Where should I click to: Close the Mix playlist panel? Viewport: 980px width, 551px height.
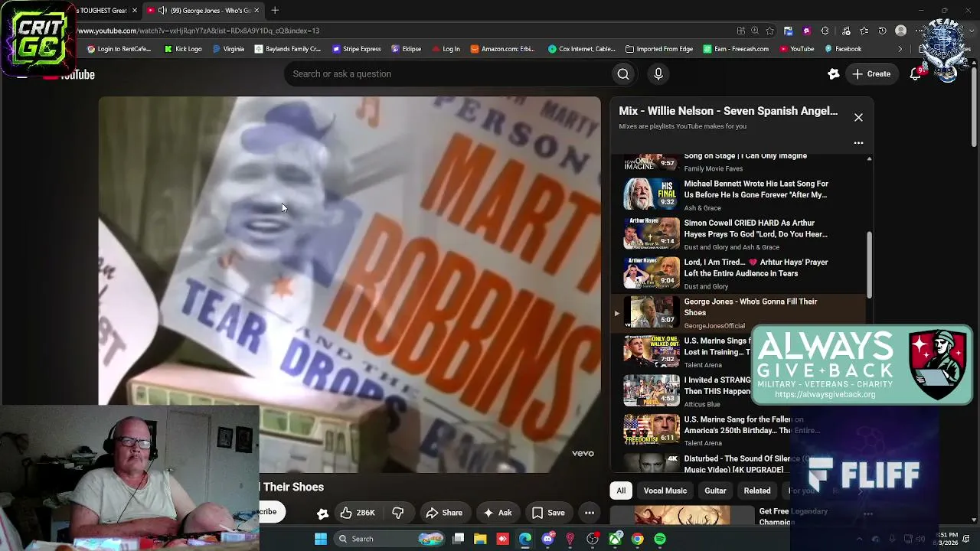pos(858,118)
